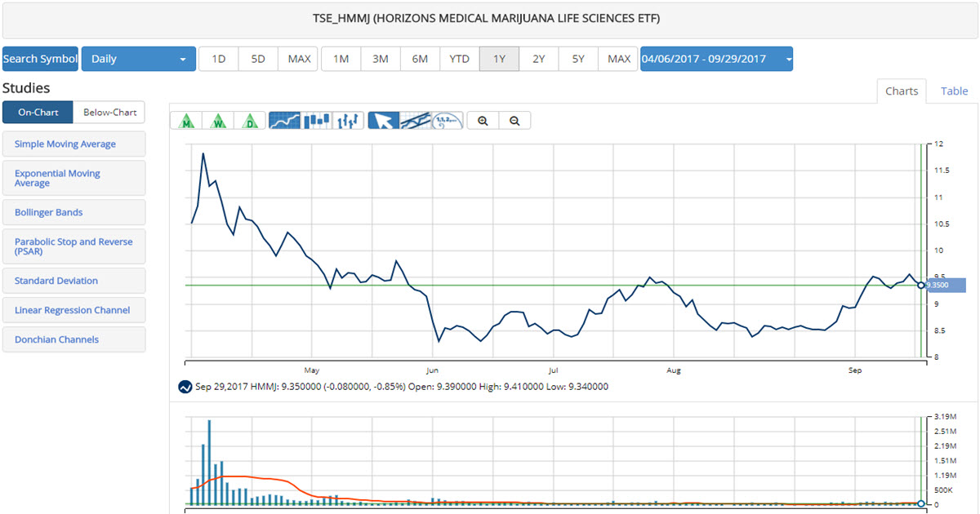Toggle studies to Below-Chart

tap(109, 113)
